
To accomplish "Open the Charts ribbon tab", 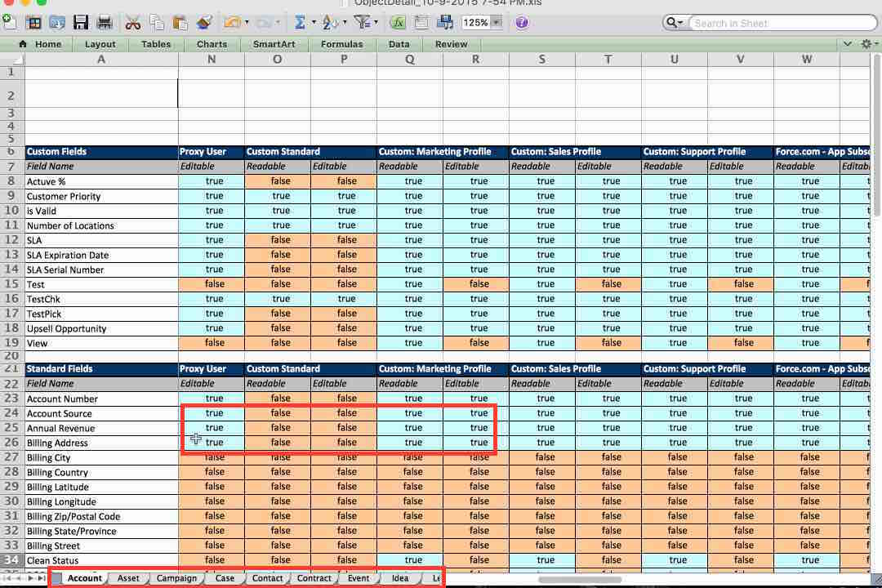I will (212, 44).
